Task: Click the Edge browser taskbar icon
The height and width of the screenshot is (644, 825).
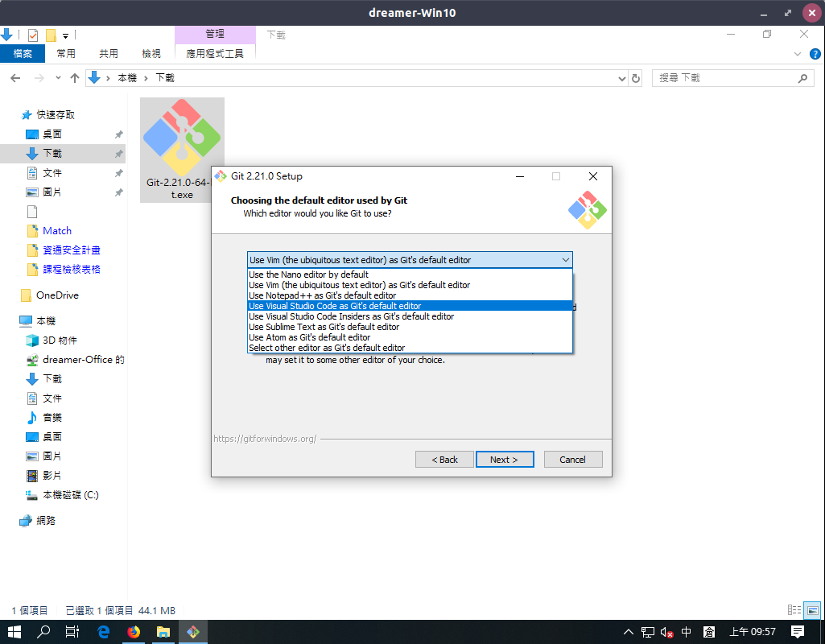Action: point(104,632)
